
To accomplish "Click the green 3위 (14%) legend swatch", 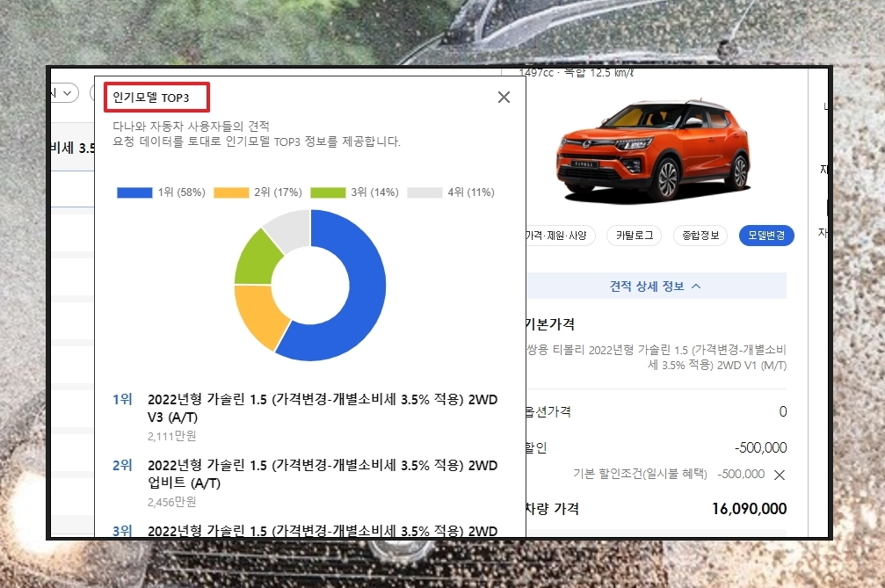I will click(x=328, y=193).
